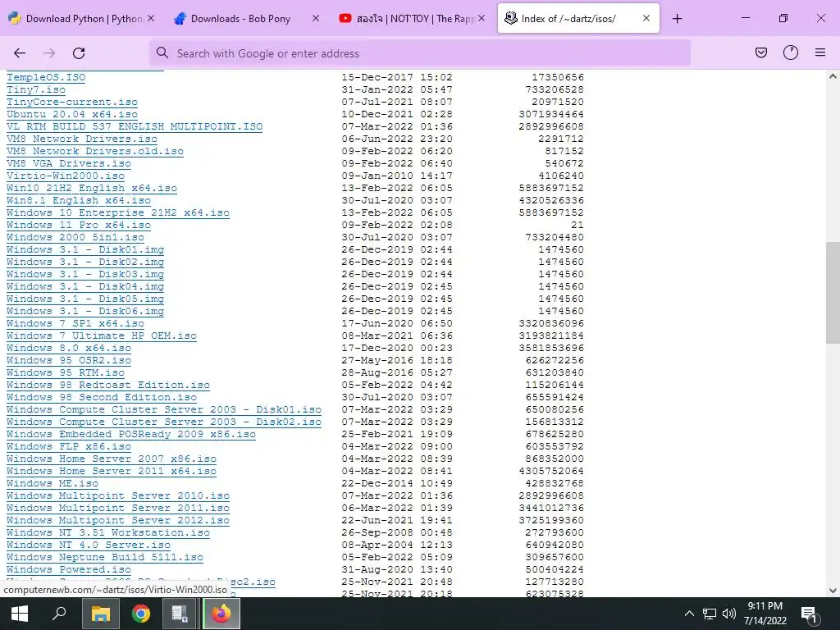Go back to the previous page

pyautogui.click(x=20, y=53)
